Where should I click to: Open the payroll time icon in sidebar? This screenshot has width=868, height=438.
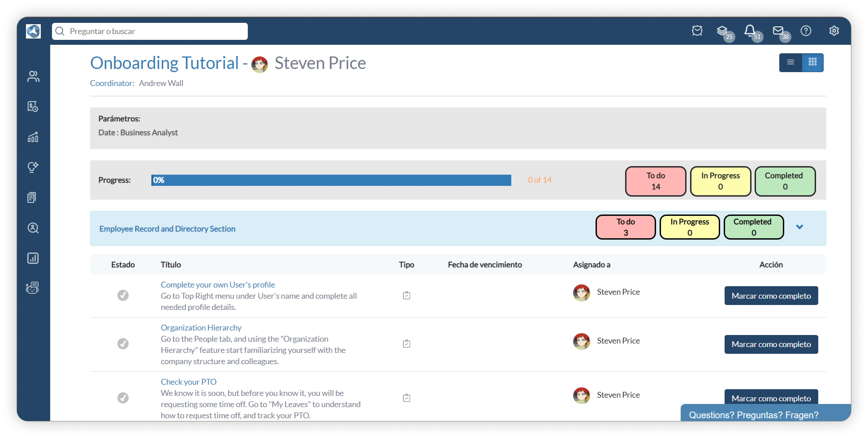point(33,107)
